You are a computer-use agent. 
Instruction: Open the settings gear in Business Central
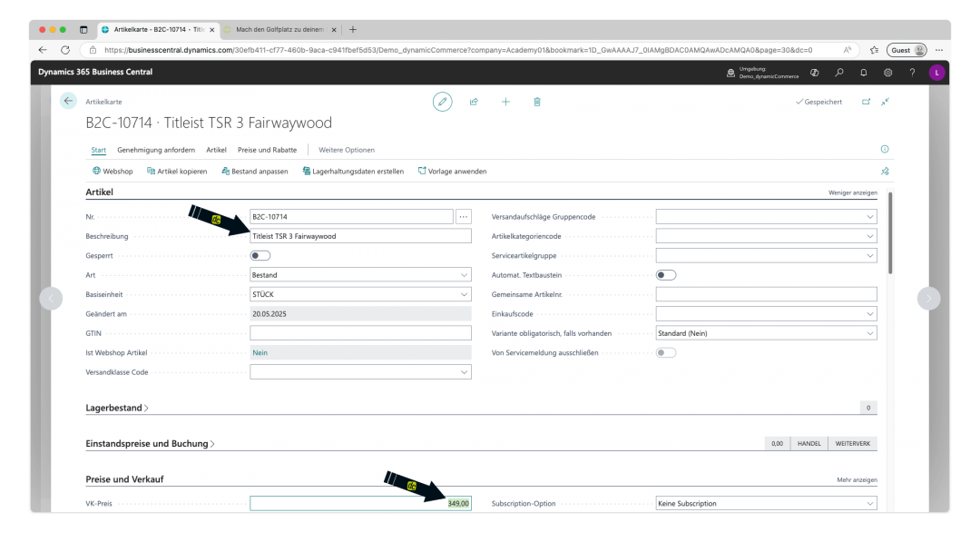click(887, 73)
